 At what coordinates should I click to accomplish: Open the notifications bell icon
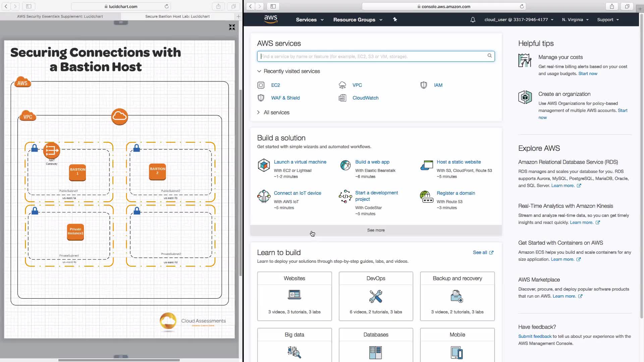(473, 20)
